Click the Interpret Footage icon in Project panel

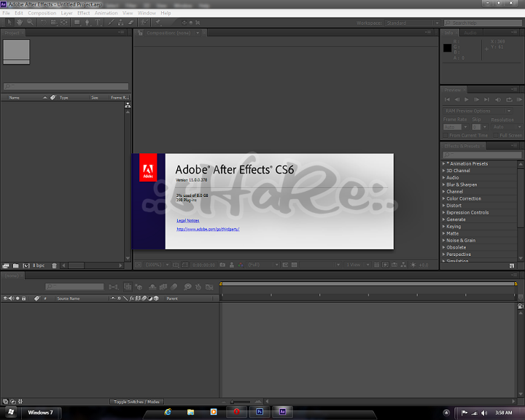point(6,265)
